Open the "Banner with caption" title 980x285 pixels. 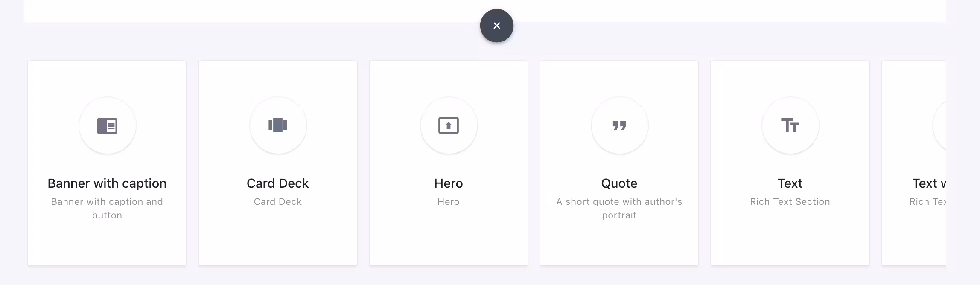(x=107, y=183)
